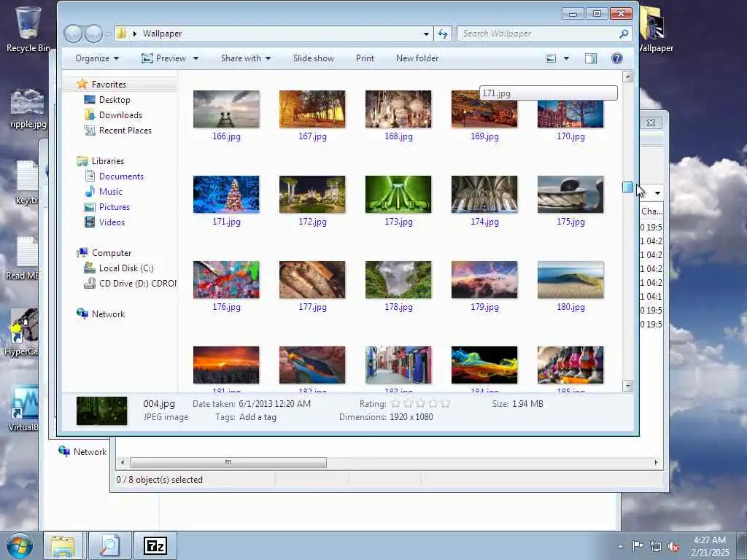Click the Explorer forward arrow button
Image resolution: width=747 pixels, height=560 pixels.
(94, 34)
